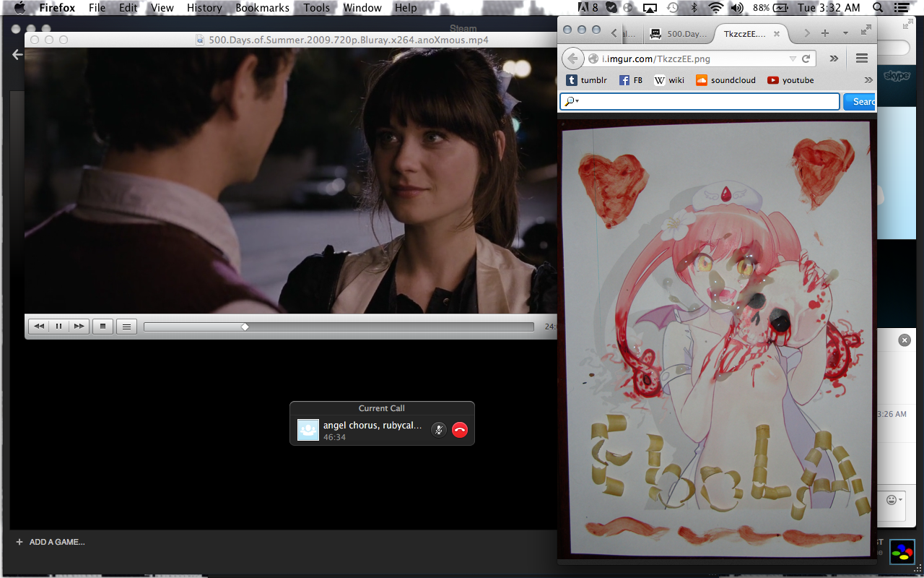Click the blue Search button
Image resolution: width=924 pixels, height=578 pixels.
tap(860, 102)
